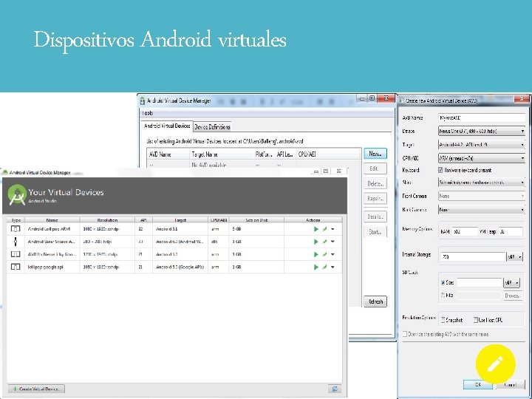Edit the AVD for Nexus device
532x399 pixels.
tap(324, 254)
